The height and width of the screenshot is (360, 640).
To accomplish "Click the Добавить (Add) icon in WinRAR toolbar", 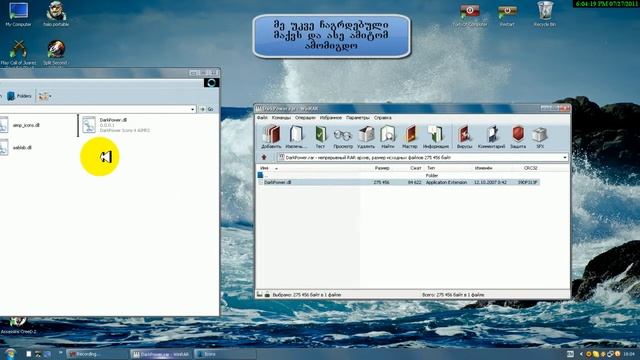I will [x=271, y=137].
